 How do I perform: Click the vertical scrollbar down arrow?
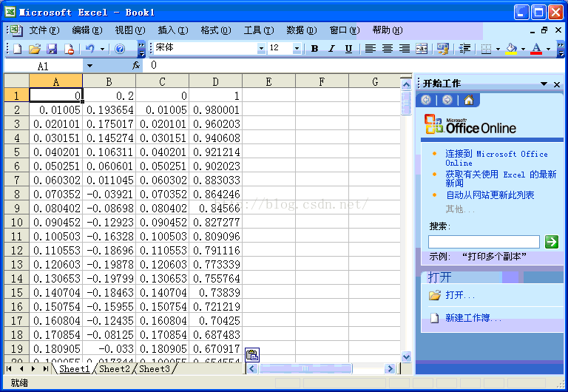click(x=407, y=356)
